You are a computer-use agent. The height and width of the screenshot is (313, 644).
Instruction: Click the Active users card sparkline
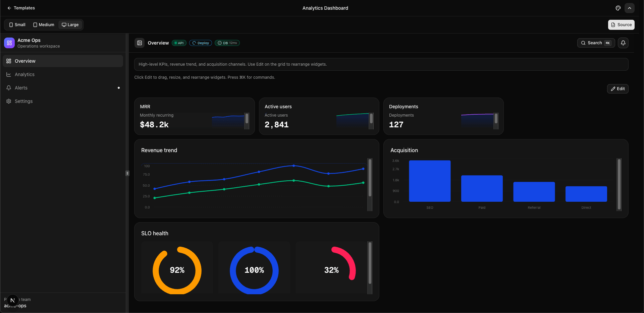(x=353, y=121)
